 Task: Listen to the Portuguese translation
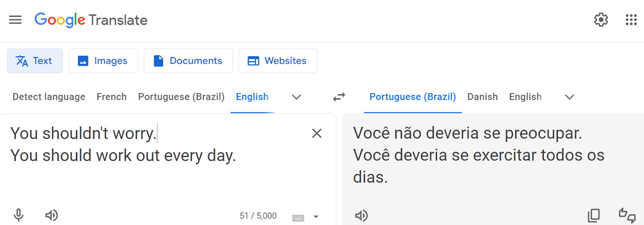(x=361, y=215)
